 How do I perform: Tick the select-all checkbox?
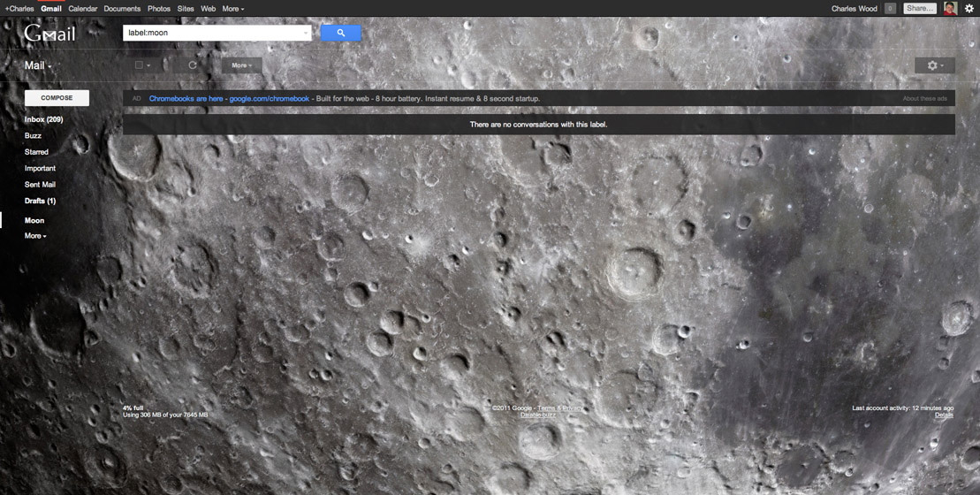point(139,65)
